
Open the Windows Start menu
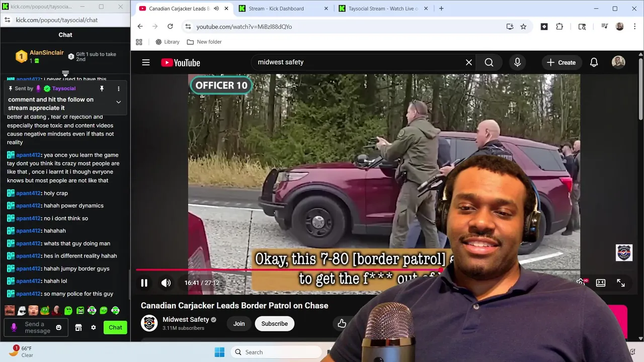click(x=220, y=352)
